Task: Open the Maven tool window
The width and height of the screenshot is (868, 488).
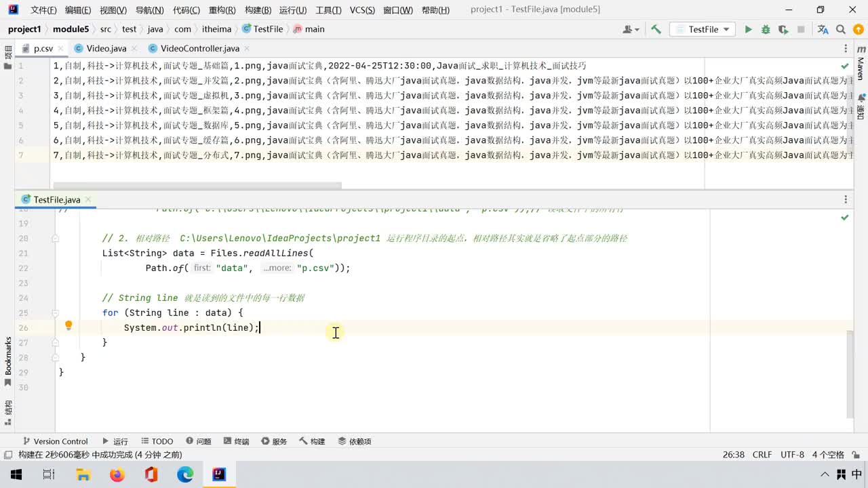Action: coord(861,64)
